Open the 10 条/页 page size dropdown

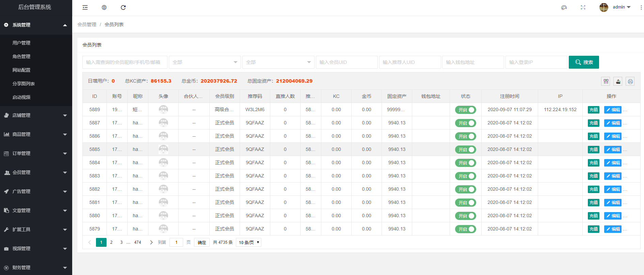[x=248, y=242]
